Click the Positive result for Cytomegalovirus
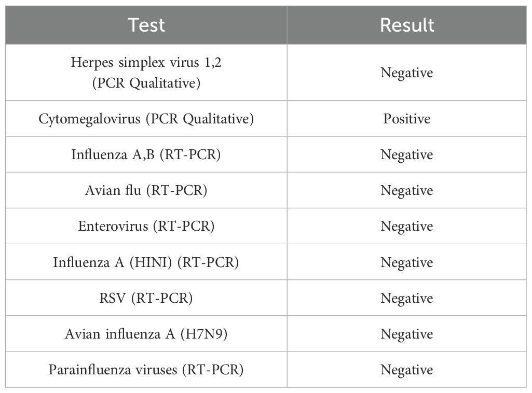Viewport: 532px width, 393px height. coord(407,119)
